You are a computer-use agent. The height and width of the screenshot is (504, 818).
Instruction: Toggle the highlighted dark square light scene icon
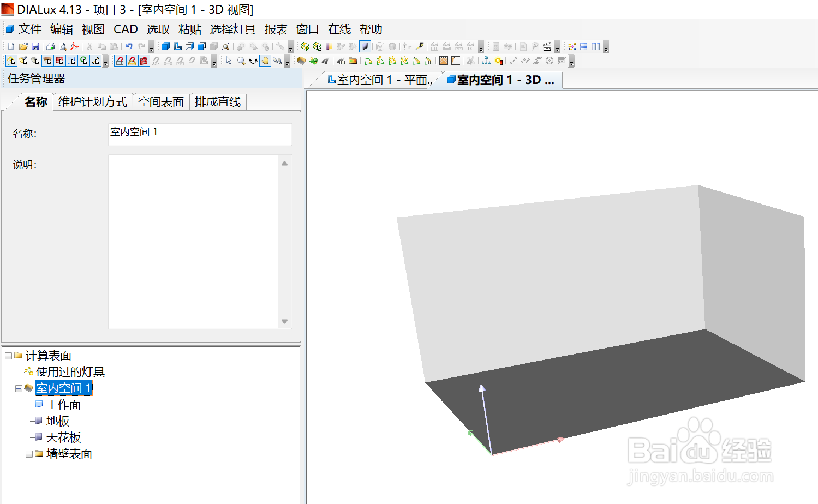[365, 46]
